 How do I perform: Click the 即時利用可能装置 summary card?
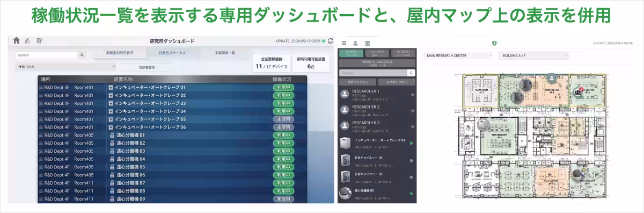click(311, 63)
